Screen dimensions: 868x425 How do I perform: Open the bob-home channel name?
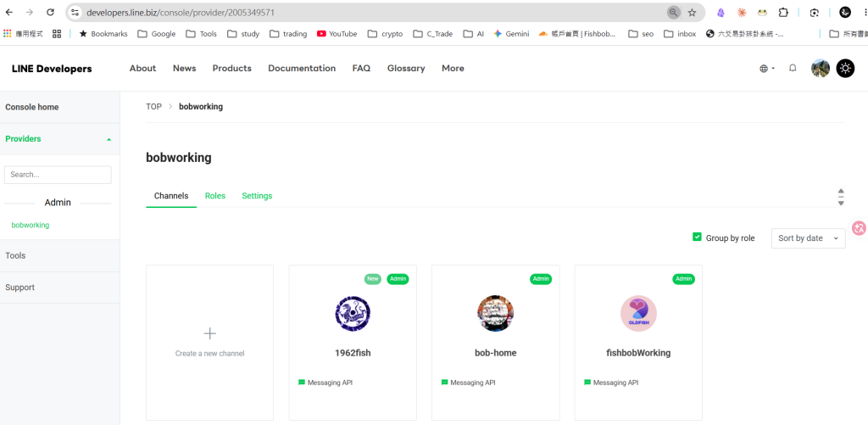(495, 352)
